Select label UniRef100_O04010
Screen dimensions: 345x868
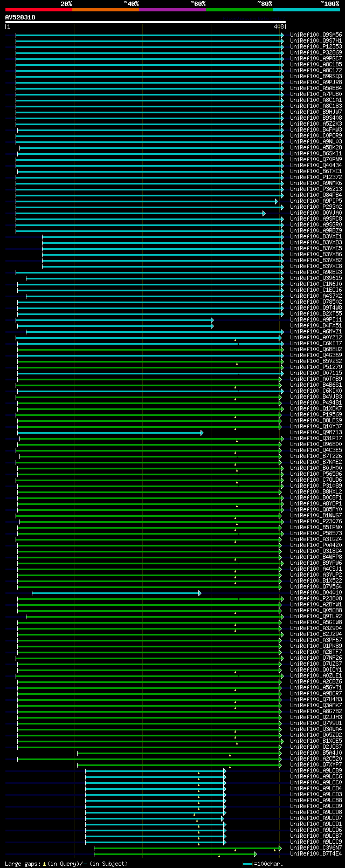click(x=316, y=592)
